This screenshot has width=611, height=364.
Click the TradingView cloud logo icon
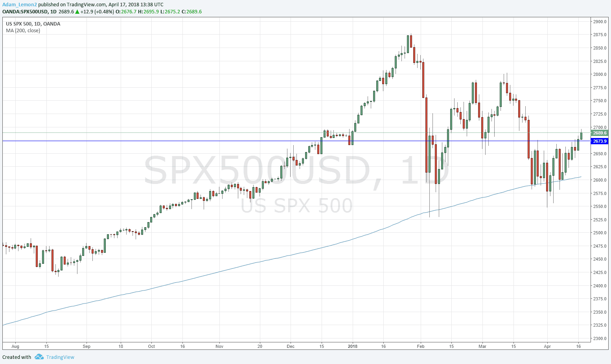point(39,357)
